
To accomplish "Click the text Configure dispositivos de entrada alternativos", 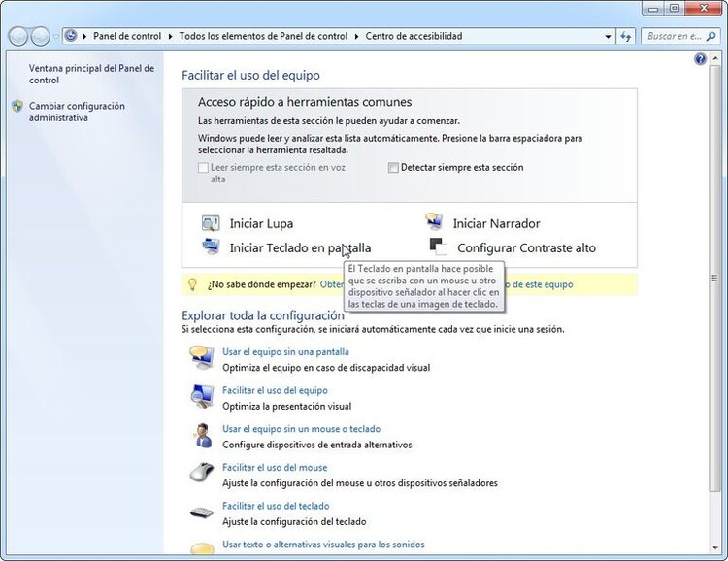I will [x=317, y=445].
